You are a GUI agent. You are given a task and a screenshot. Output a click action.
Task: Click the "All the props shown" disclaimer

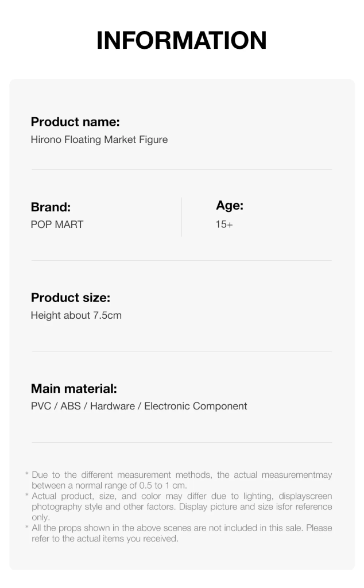pyautogui.click(x=181, y=533)
